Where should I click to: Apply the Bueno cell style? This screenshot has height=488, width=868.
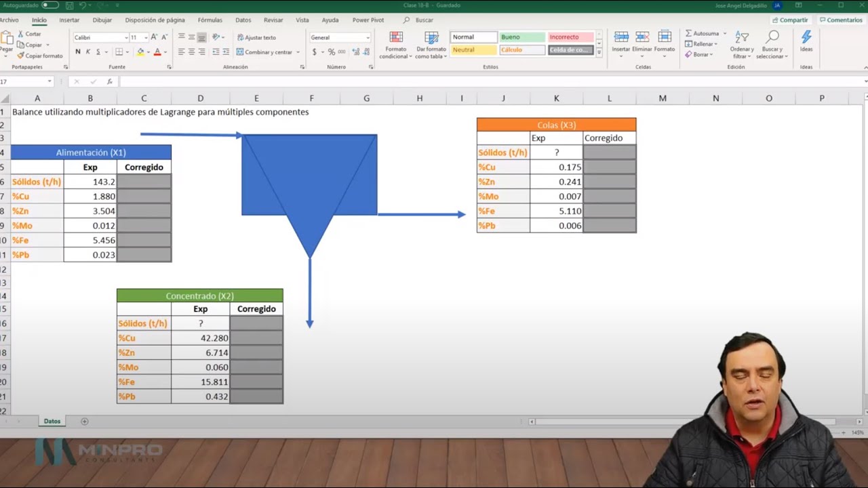(x=522, y=37)
